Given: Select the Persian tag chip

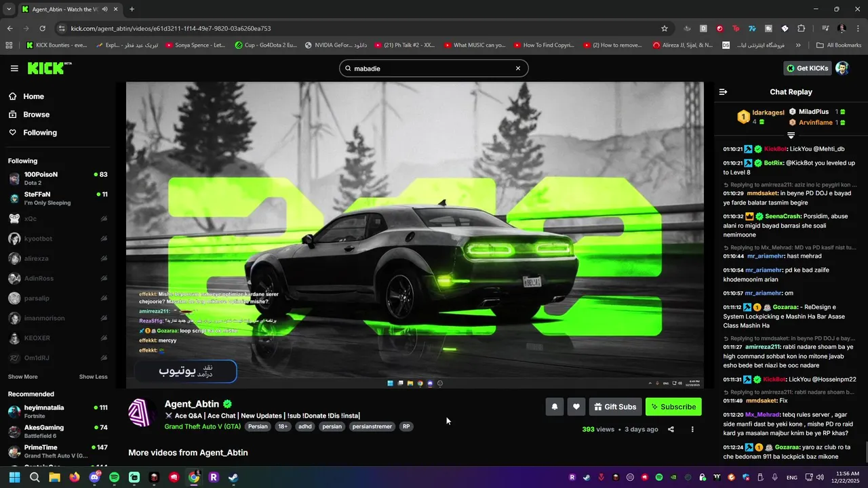Looking at the screenshot, I should coord(258,426).
